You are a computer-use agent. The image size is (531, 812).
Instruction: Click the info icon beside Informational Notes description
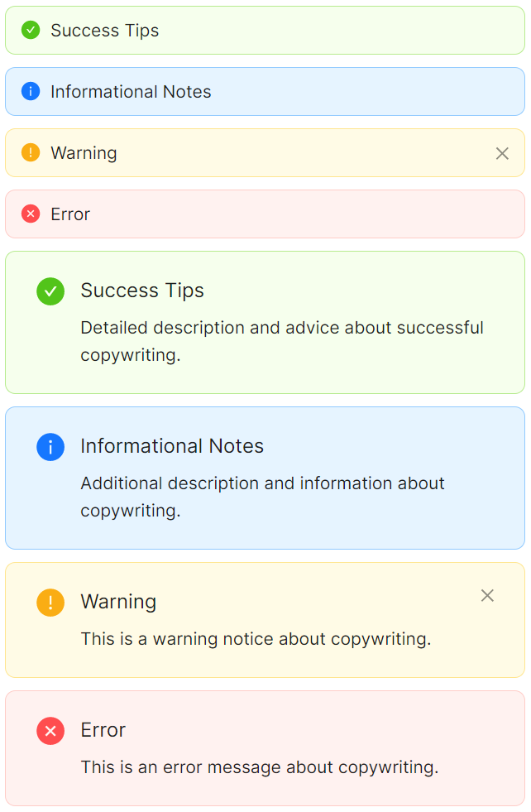[50, 447]
